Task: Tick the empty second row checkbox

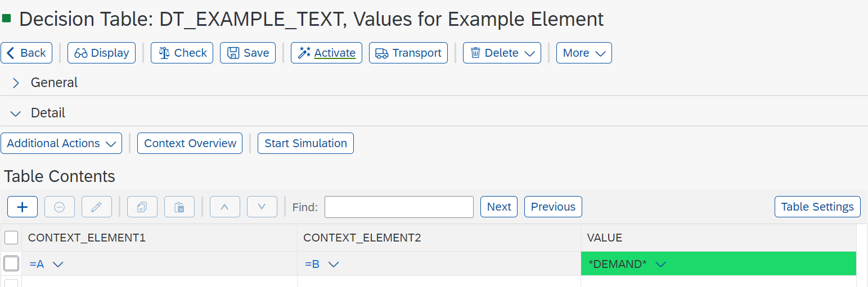Action: [11, 283]
